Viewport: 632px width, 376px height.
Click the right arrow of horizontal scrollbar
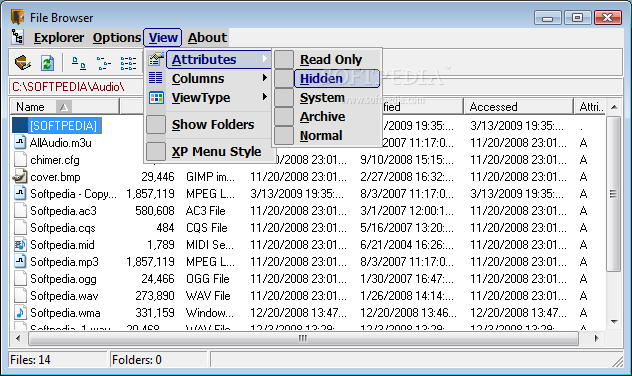coord(597,338)
